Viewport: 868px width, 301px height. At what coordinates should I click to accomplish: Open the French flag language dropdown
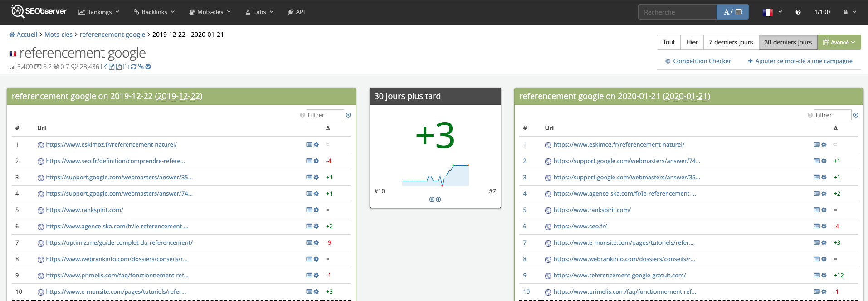click(773, 12)
